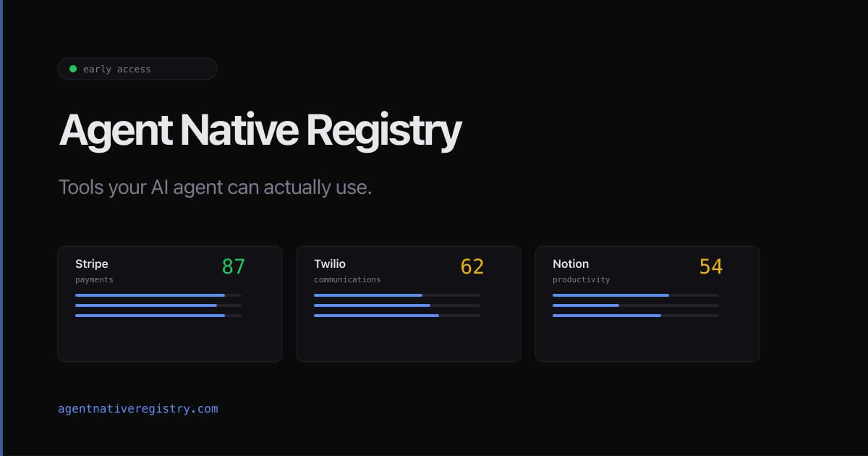
Task: Enable the Stripe integration card
Action: 170,304
